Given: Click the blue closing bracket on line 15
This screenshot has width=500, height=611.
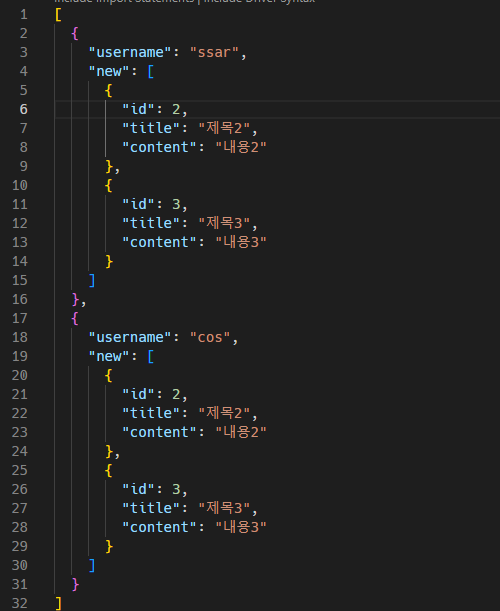Looking at the screenshot, I should coord(92,281).
